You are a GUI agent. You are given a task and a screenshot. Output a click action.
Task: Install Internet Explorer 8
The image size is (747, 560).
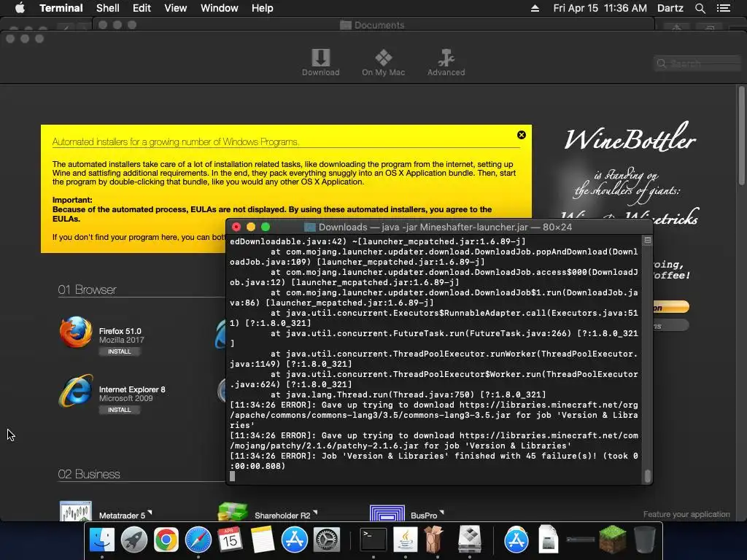click(x=119, y=410)
